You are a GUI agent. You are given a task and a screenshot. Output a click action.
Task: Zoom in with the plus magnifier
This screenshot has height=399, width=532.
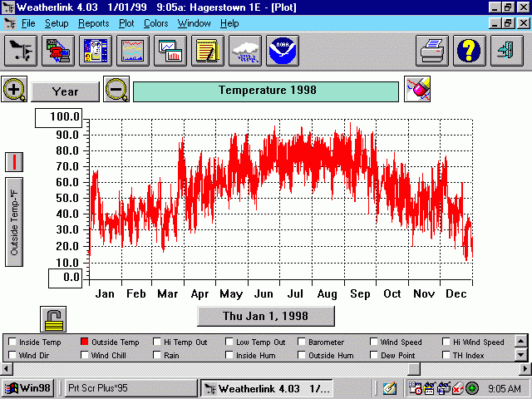[x=14, y=89]
